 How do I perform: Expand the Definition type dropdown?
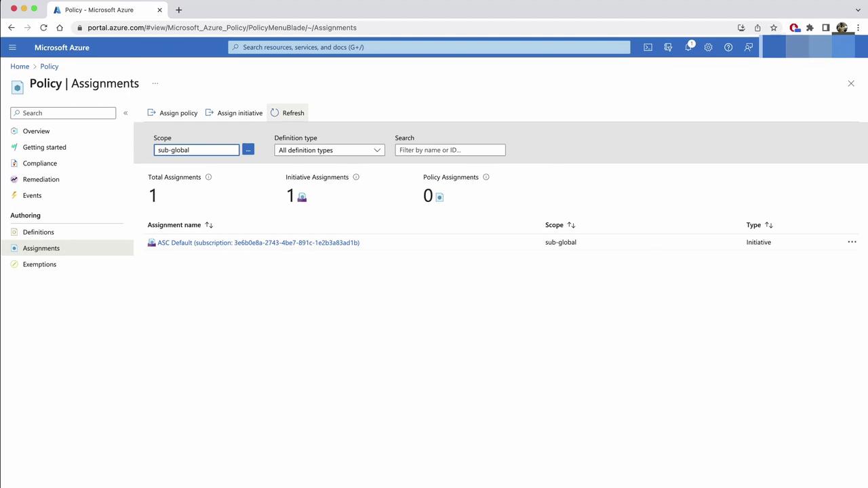pyautogui.click(x=330, y=150)
